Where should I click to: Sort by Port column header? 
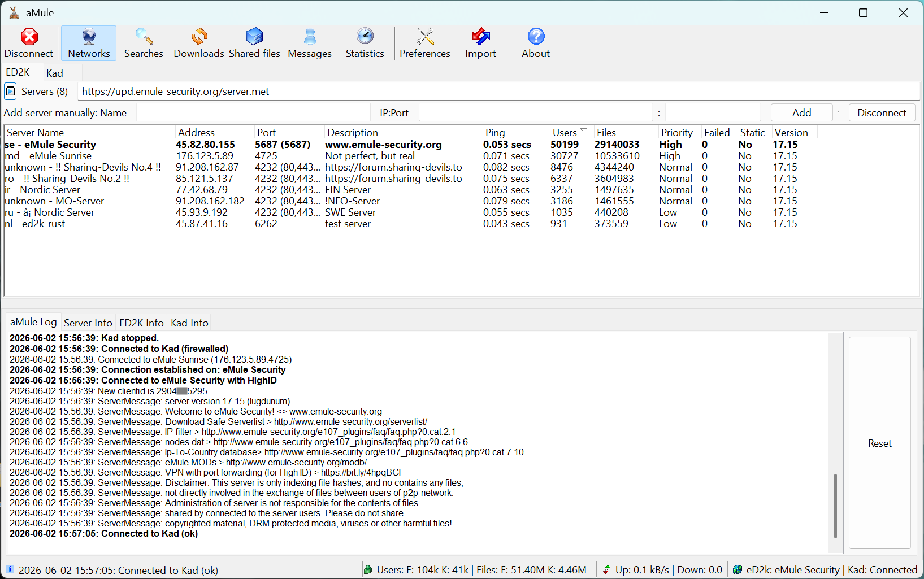(289, 132)
